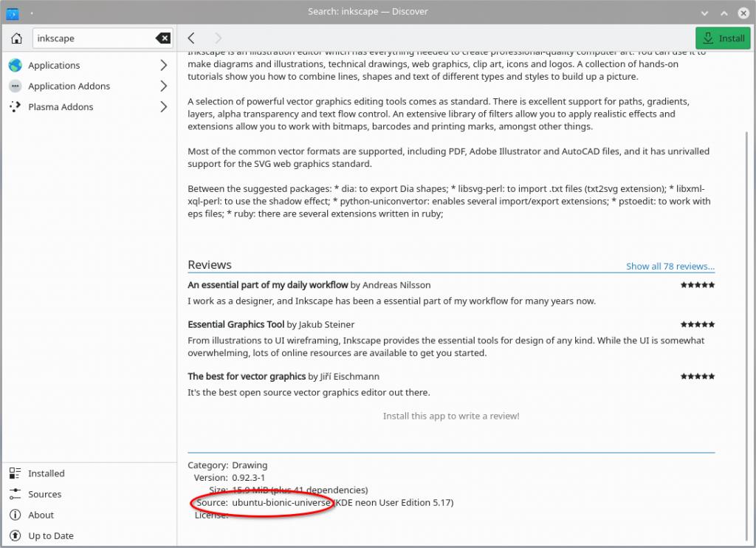Click the window title 'Search: inkscape — Discover'
Image resolution: width=756 pixels, height=548 pixels.
368,12
